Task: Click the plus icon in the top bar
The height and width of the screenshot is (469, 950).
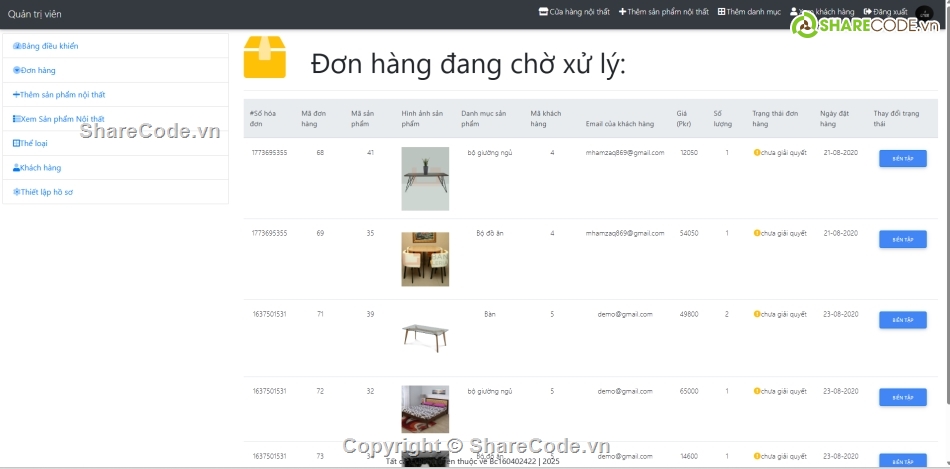Action: (622, 12)
